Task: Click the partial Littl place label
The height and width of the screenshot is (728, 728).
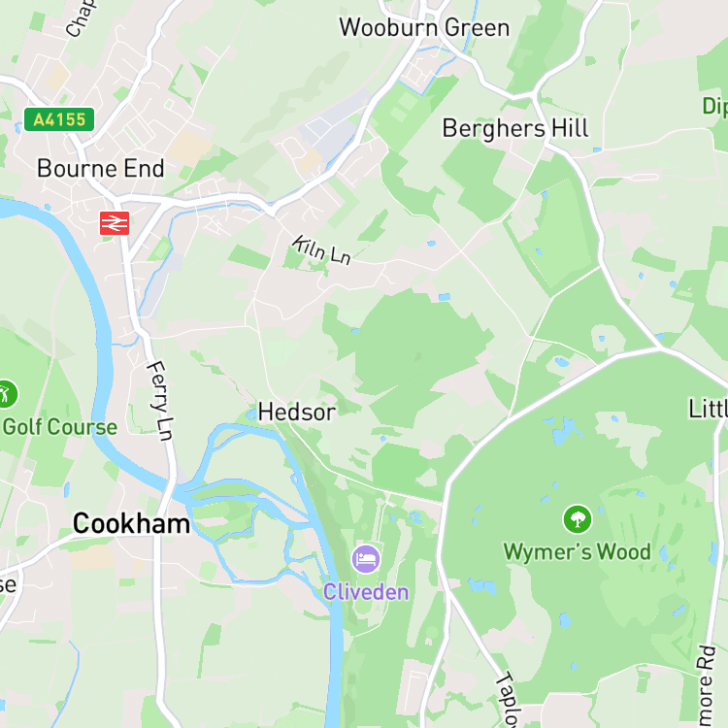Action: point(708,409)
